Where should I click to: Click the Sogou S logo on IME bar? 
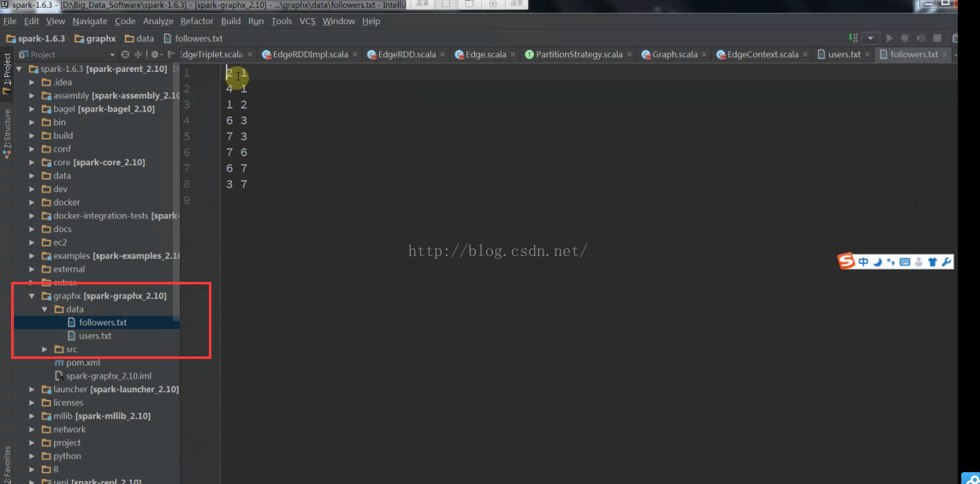click(846, 261)
